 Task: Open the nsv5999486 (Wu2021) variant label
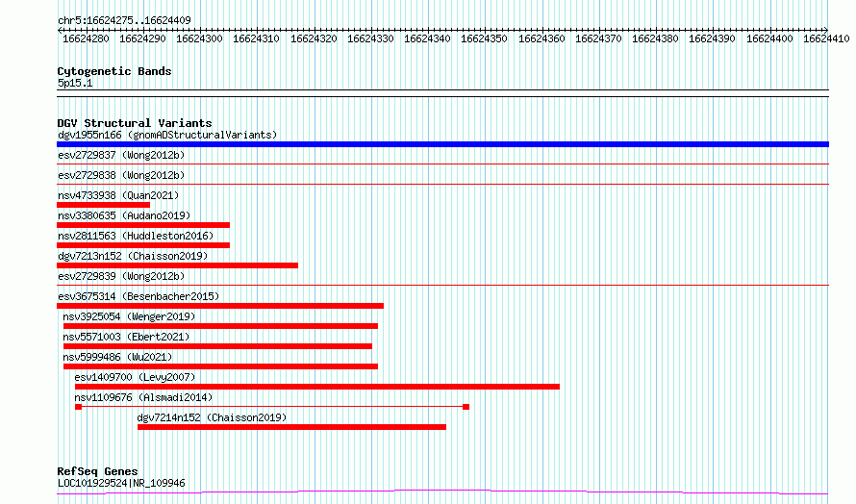(117, 357)
